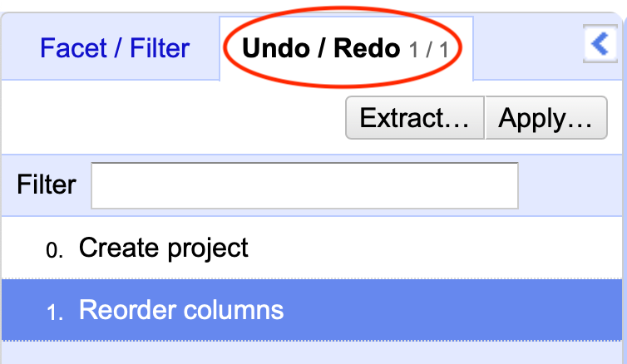Place cursor in the Filter box
Viewport: 627px width, 364px height.
pos(304,184)
